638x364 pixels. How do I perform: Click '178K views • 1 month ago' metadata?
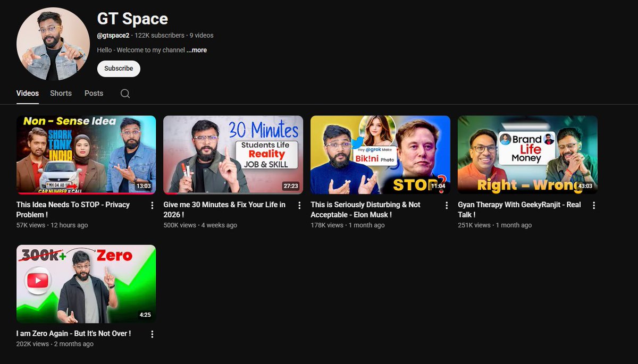click(x=347, y=225)
